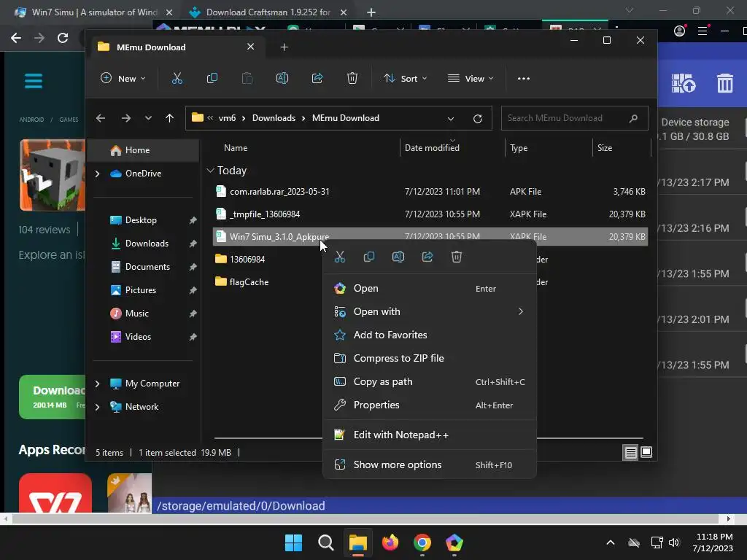Click the MEmu import file icon
747x560 pixels.
(684, 83)
